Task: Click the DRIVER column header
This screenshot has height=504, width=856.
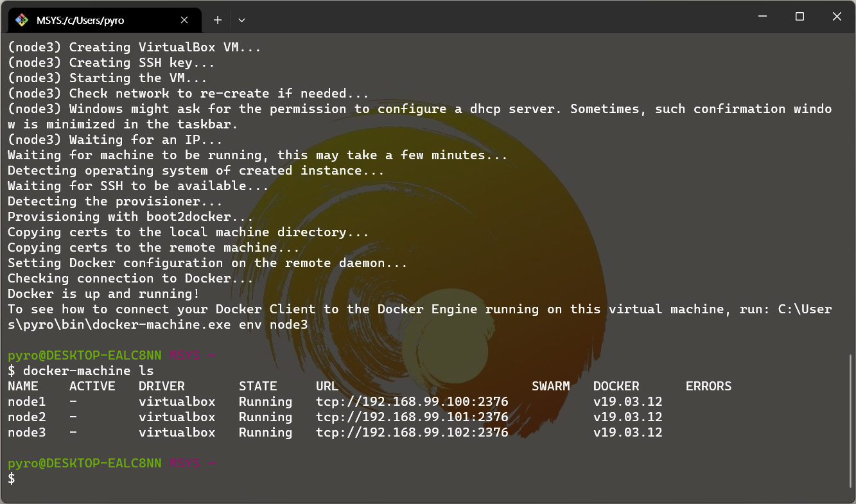Action: coord(162,387)
